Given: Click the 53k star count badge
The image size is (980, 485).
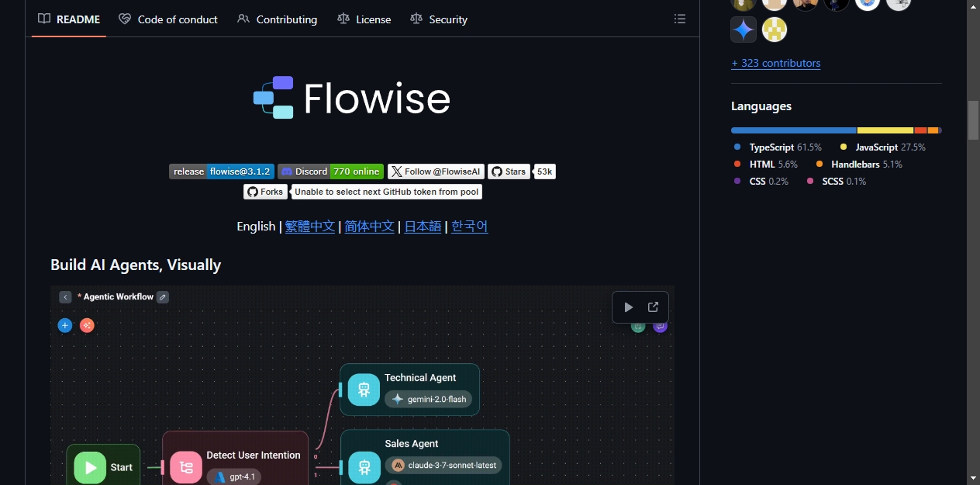Looking at the screenshot, I should [545, 171].
